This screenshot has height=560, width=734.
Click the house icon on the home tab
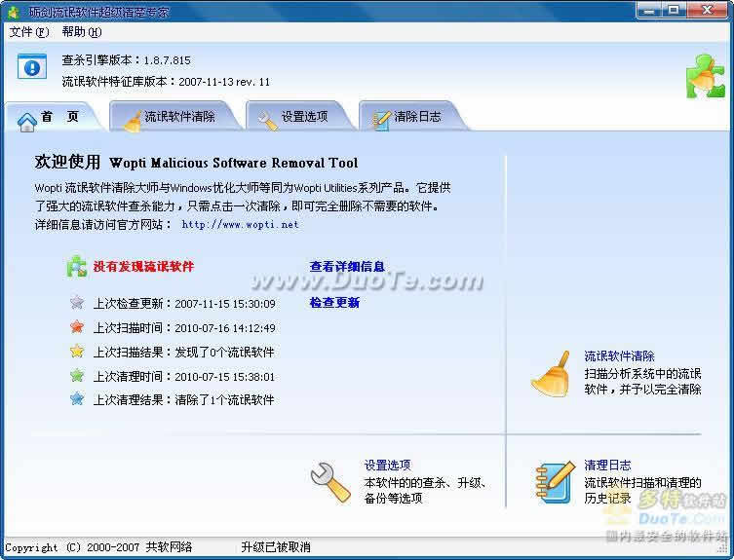tap(27, 122)
